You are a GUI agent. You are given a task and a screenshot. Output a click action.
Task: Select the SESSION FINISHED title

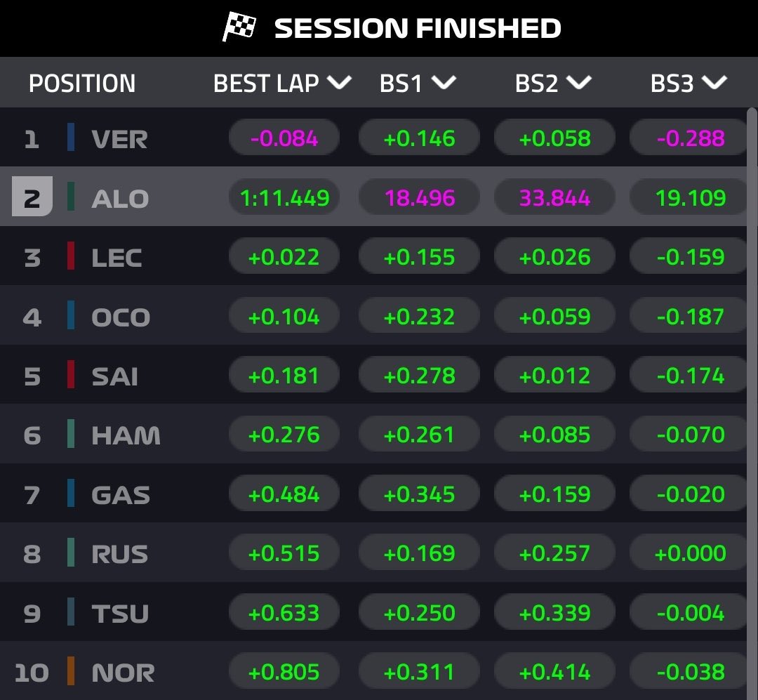(417, 28)
